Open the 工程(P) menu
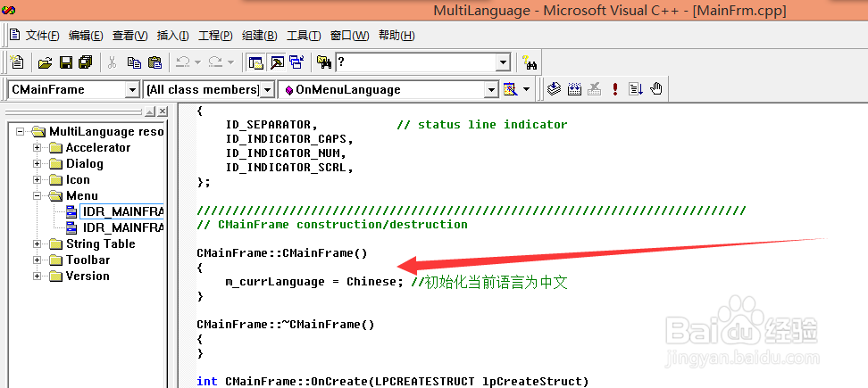The height and width of the screenshot is (388, 868). (x=215, y=36)
